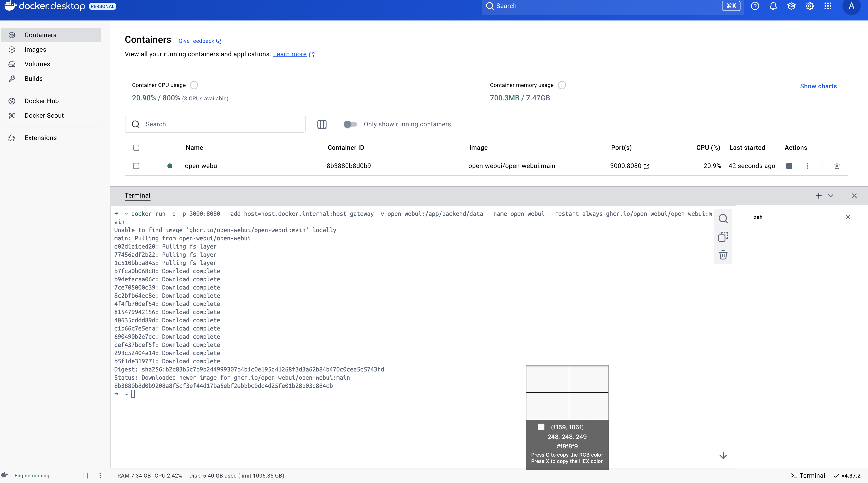Go to Images in sidebar

[35, 50]
